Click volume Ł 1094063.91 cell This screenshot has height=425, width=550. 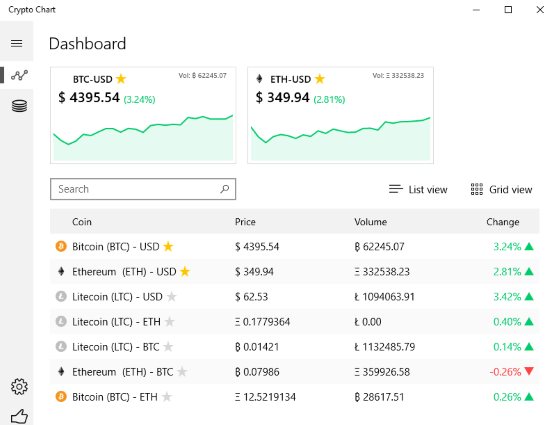tap(384, 297)
